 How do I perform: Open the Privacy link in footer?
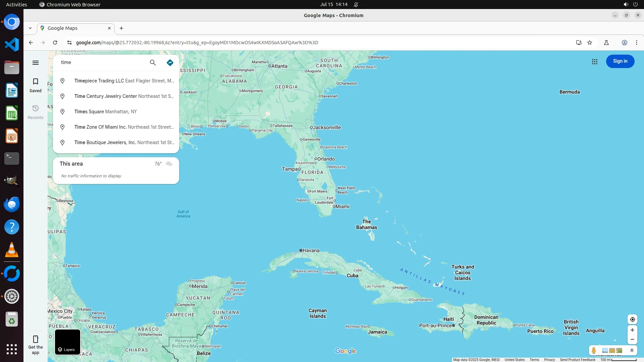[549, 360]
